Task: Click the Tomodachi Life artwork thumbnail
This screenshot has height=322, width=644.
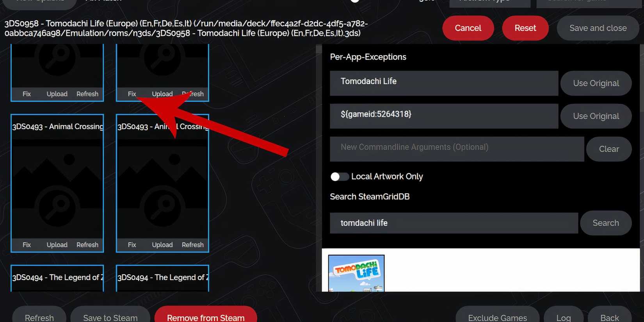Action: 356,273
